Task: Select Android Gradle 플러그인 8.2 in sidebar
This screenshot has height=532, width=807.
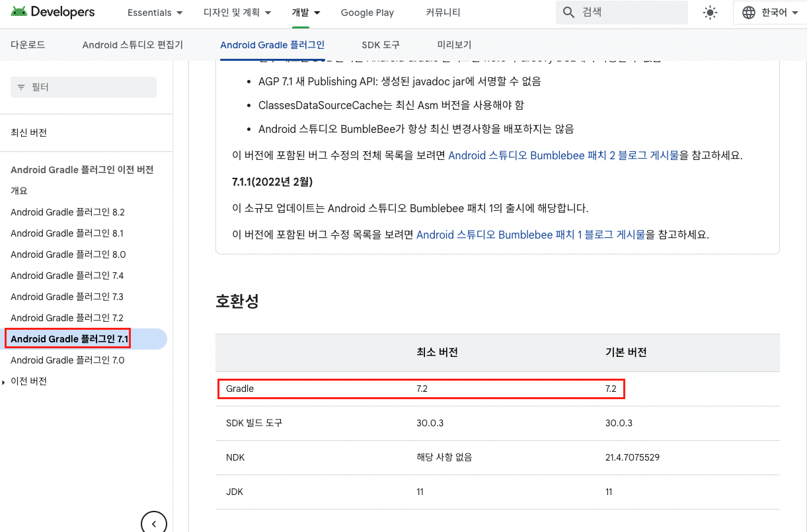Action: [67, 212]
